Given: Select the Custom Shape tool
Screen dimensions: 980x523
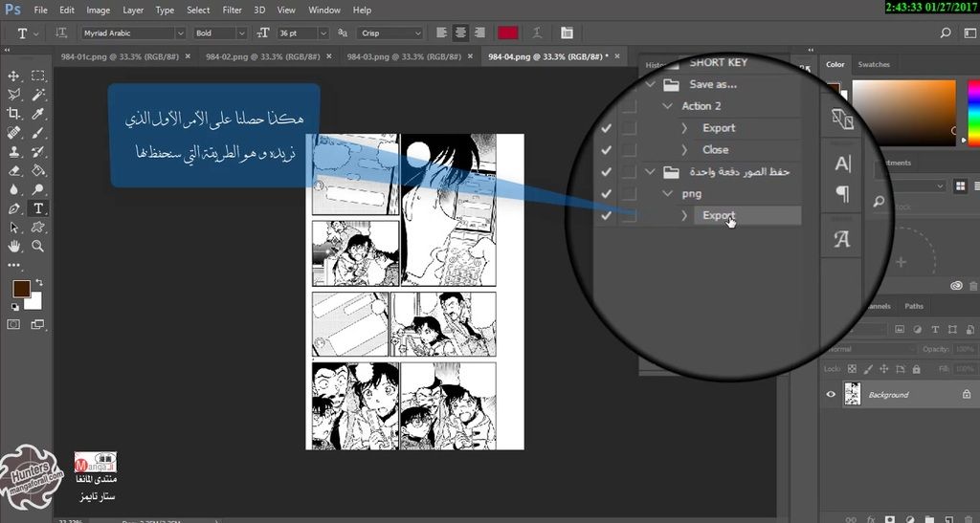Looking at the screenshot, I should (38, 228).
